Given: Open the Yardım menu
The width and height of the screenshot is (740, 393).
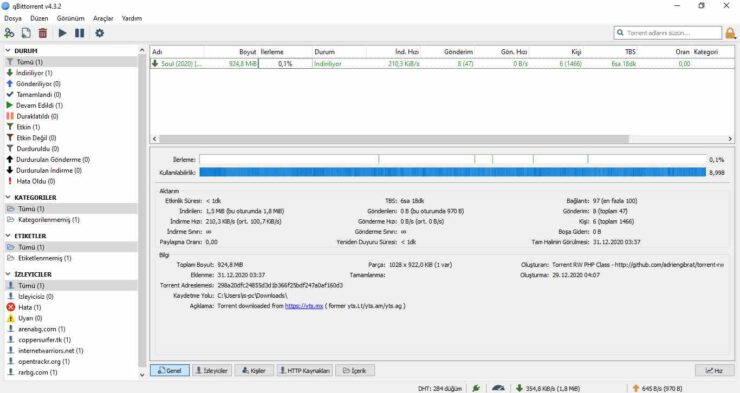Looking at the screenshot, I should [x=132, y=18].
